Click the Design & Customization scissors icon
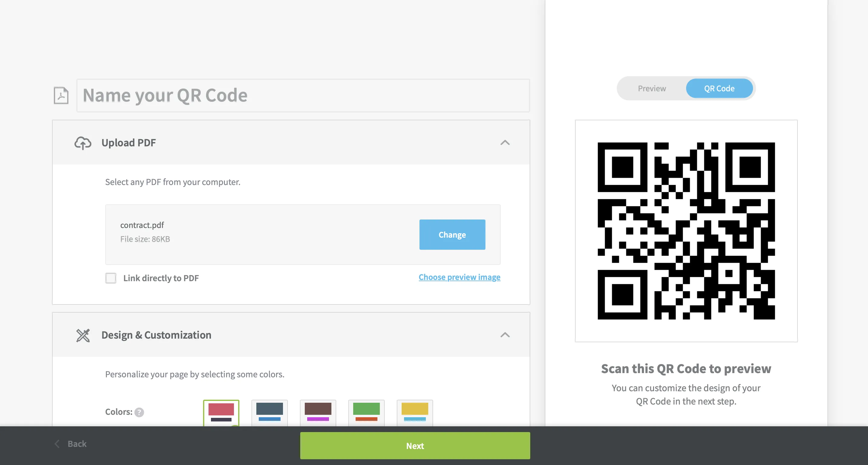Screen dimensions: 868x465 pos(83,334)
